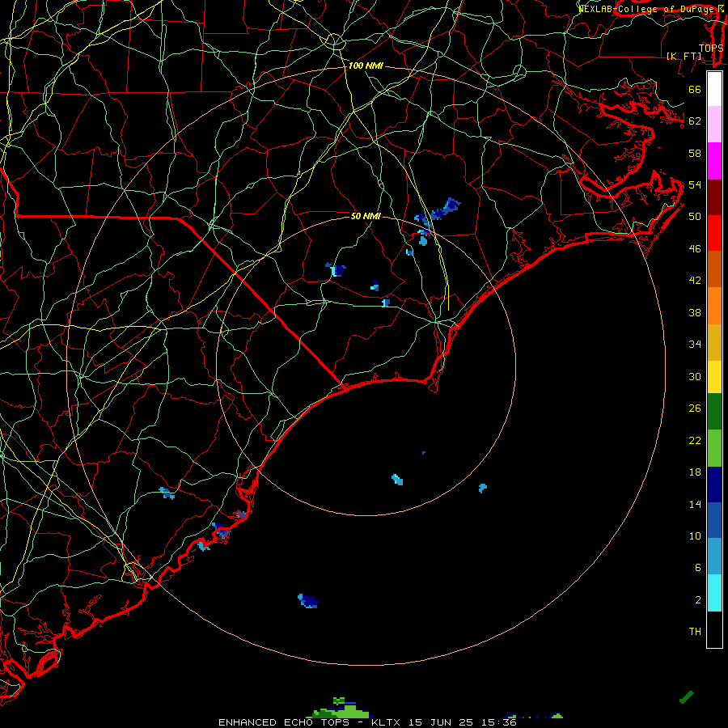Select the cyan swatch beside 2
This screenshot has height=728, width=728.
coord(714,593)
